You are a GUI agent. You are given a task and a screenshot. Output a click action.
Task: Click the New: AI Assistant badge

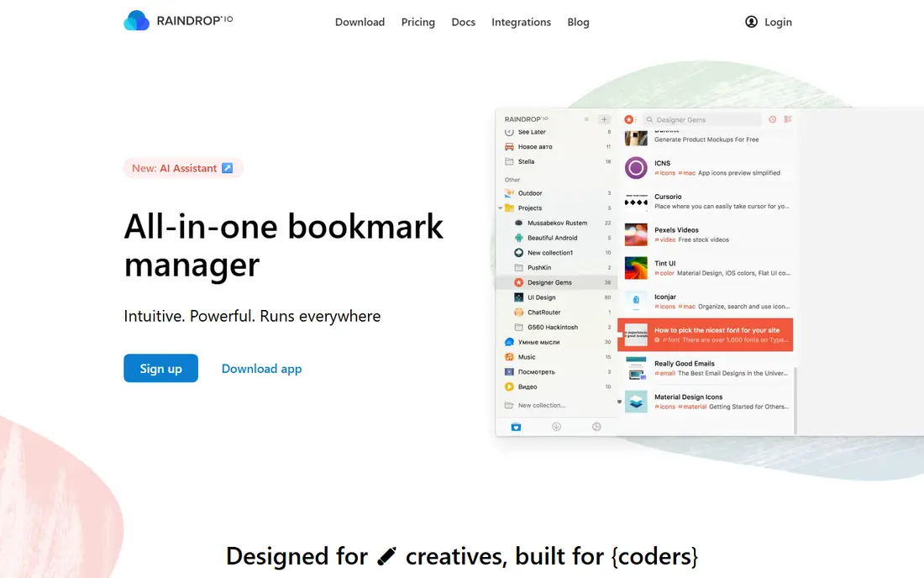tap(182, 168)
